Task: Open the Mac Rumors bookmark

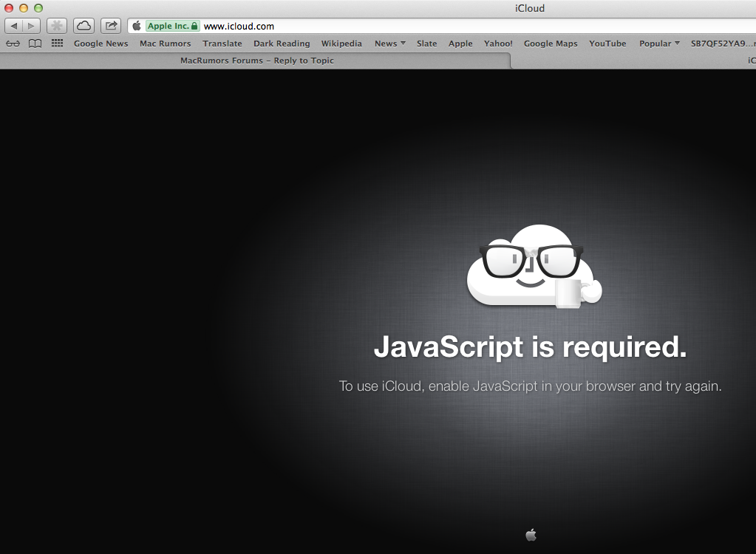Action: [166, 44]
